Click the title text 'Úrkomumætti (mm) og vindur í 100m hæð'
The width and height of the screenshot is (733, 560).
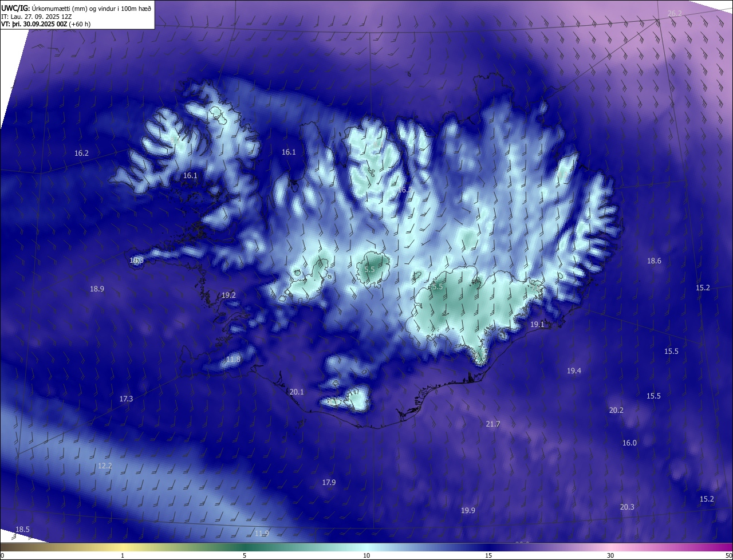click(90, 8)
